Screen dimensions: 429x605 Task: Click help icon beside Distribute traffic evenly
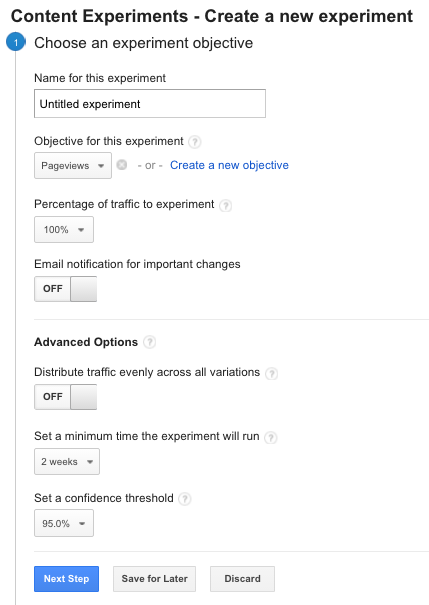pos(272,373)
